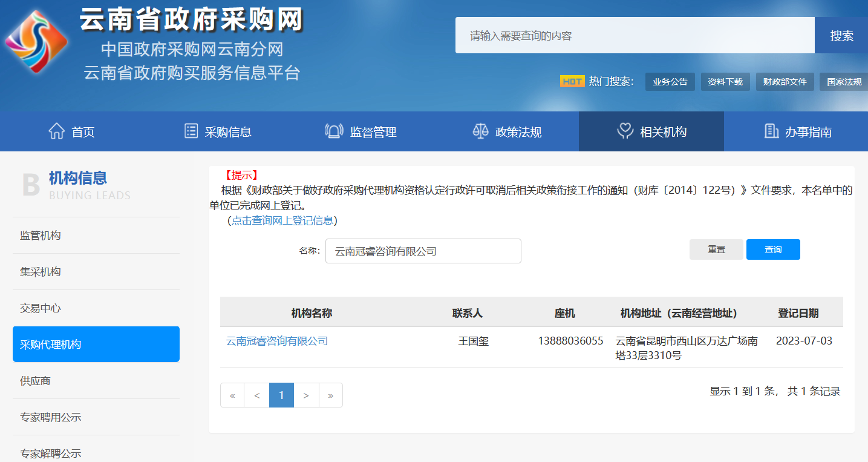Click the 登记日期 column header

(x=798, y=313)
